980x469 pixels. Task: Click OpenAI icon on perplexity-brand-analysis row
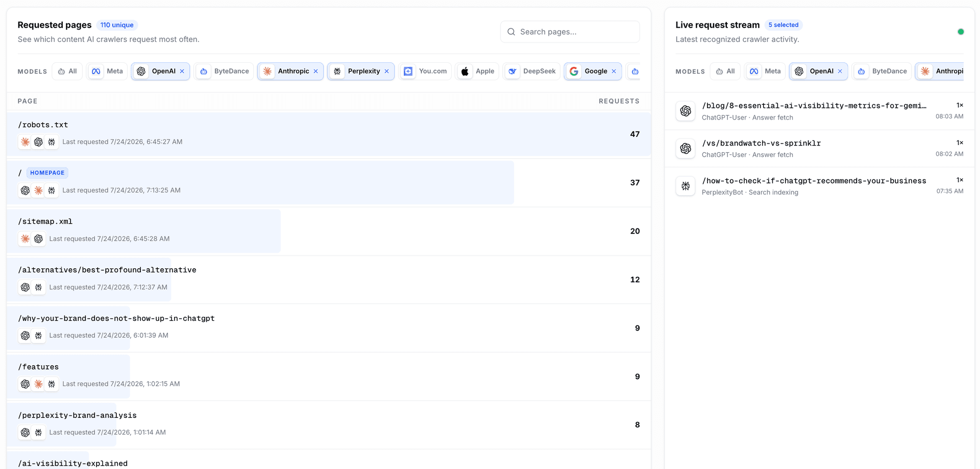coord(25,433)
